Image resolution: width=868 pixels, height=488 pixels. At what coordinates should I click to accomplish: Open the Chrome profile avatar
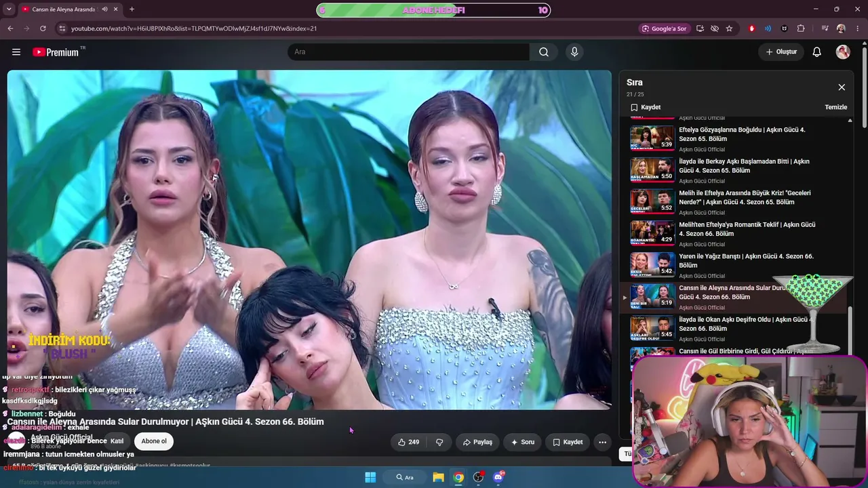tap(841, 28)
